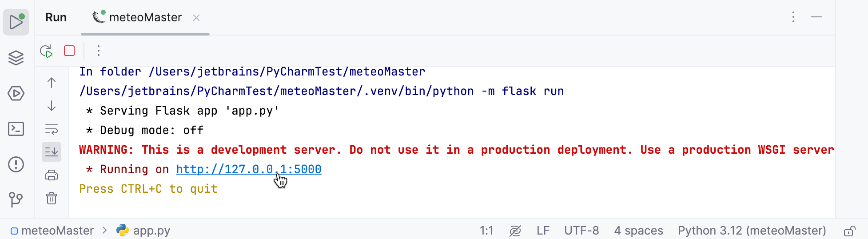The image size is (868, 239).
Task: Stop the running meteoMaster process
Action: [69, 51]
